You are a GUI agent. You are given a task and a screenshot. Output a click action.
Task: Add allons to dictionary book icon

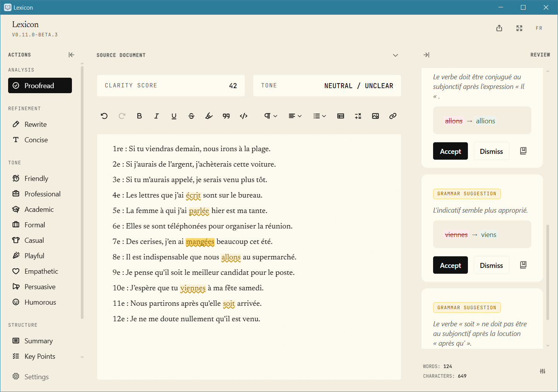[x=523, y=151]
